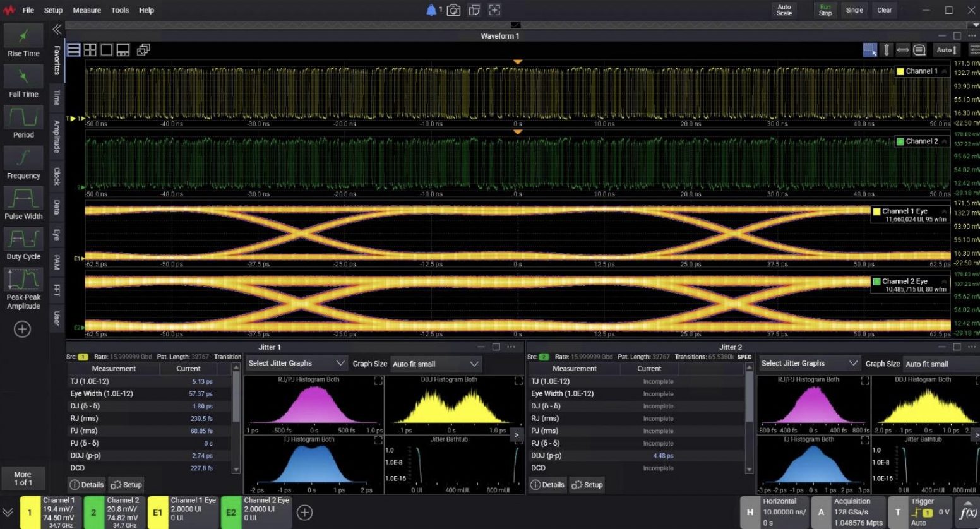Open Jitter 1 Select Jitter Graphs dropdown

(296, 364)
